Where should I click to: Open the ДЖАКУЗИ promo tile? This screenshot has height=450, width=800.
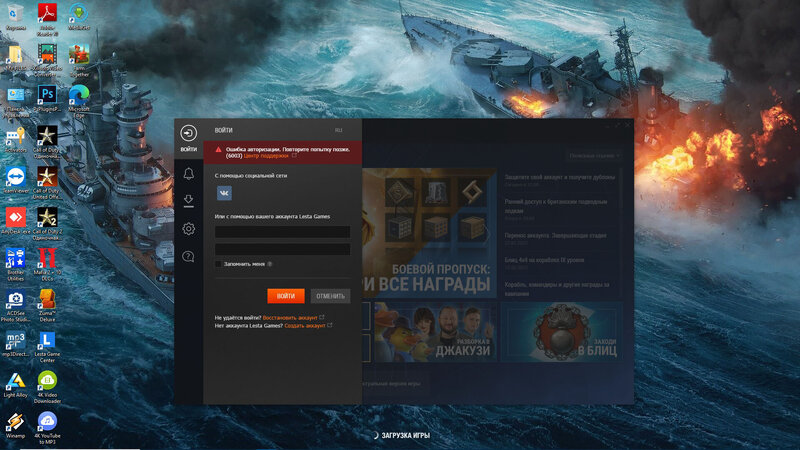coord(435,332)
